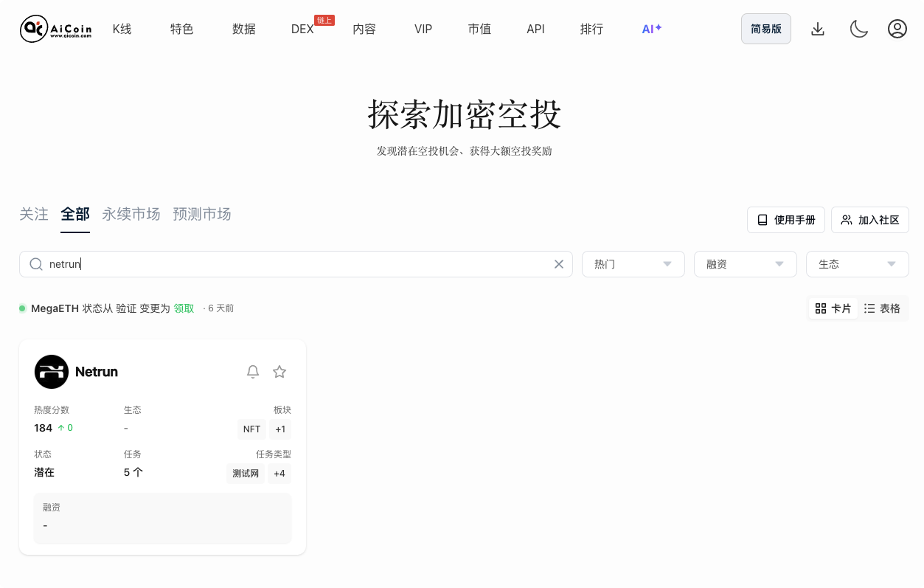Click the 融资 box in Netrun card
The height and width of the screenshot is (588, 924).
coord(162,519)
